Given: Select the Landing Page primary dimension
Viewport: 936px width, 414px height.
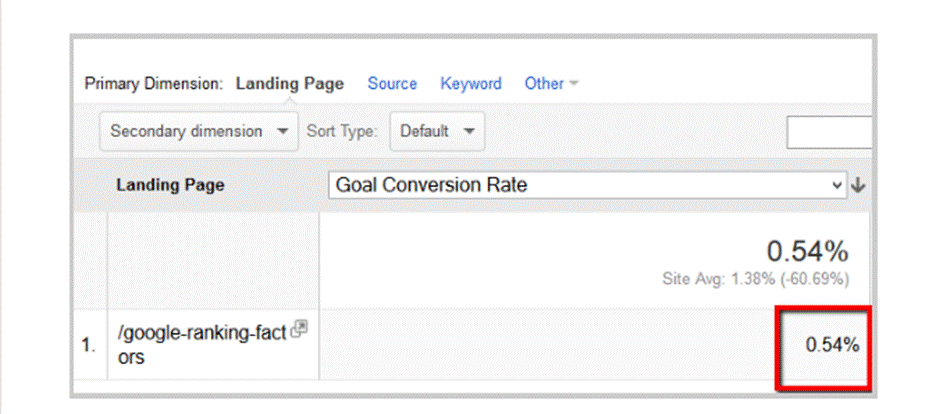Looking at the screenshot, I should pyautogui.click(x=289, y=84).
